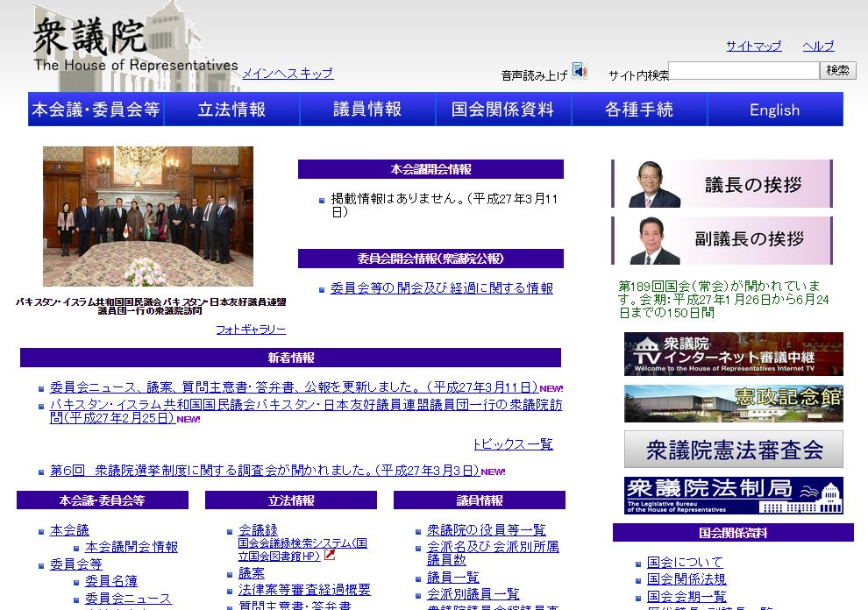Open the 議案 link
The image size is (868, 610).
coord(252,573)
